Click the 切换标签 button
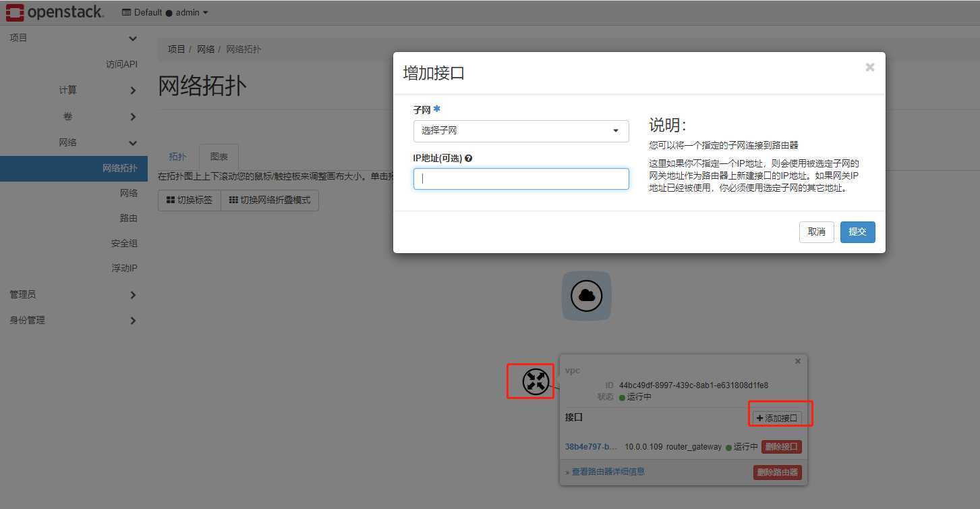 pyautogui.click(x=190, y=200)
